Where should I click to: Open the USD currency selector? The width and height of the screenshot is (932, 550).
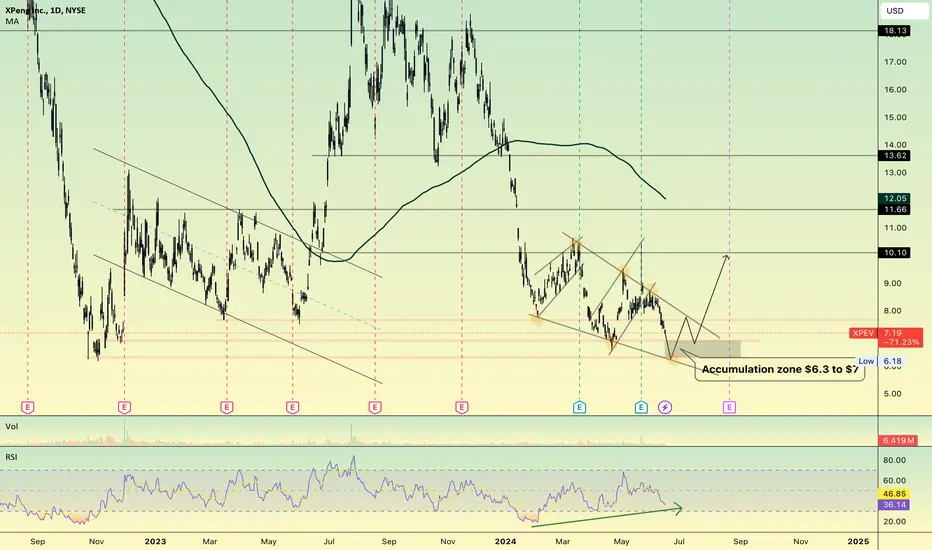tap(903, 11)
